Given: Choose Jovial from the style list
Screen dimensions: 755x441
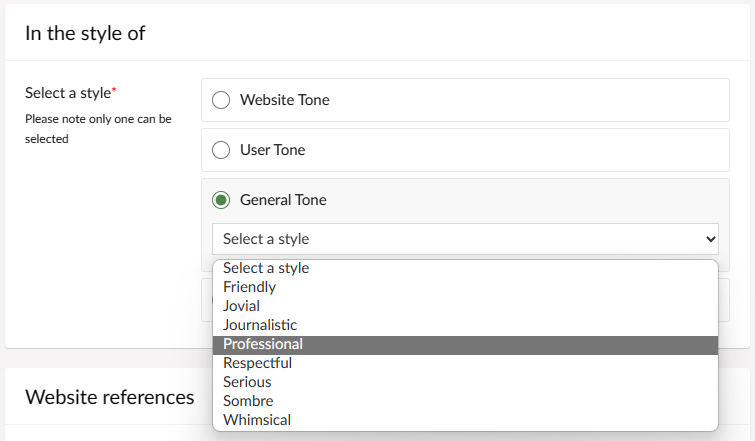Looking at the screenshot, I should click(x=465, y=306).
